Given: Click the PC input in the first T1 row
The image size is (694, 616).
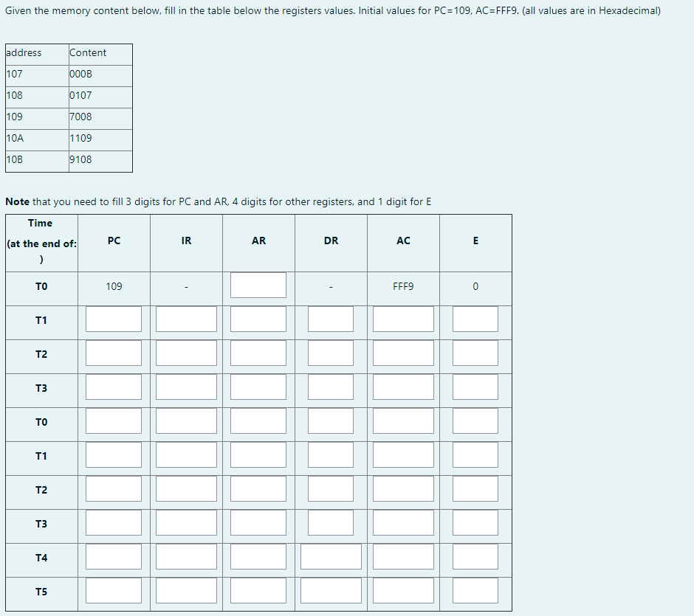Looking at the screenshot, I should coord(114,319).
